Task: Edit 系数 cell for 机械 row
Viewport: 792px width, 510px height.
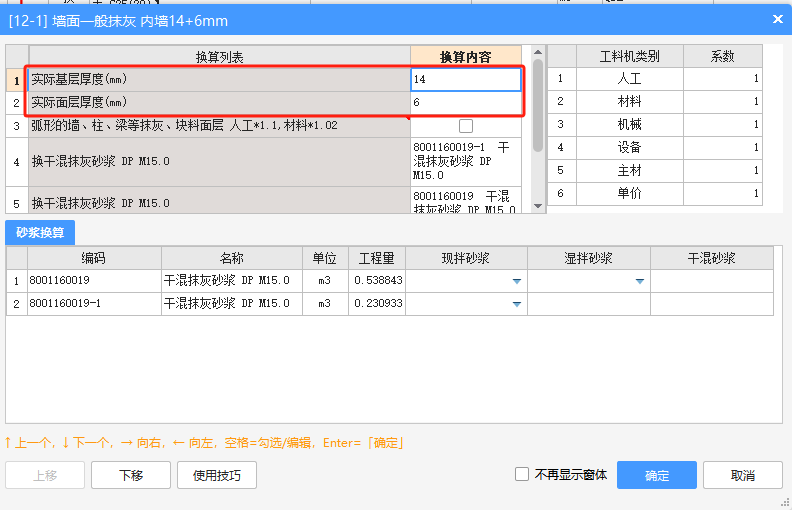Action: coord(723,124)
